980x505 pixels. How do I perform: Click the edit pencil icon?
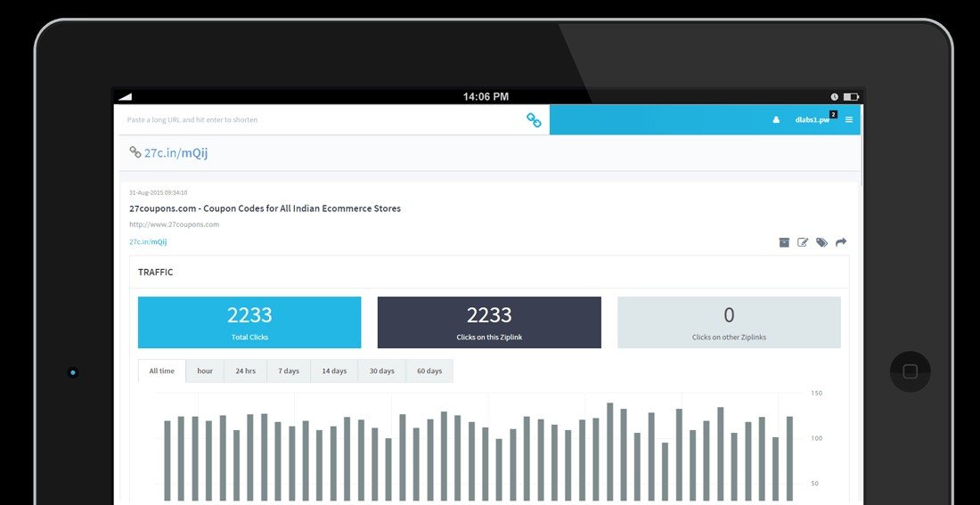(803, 242)
